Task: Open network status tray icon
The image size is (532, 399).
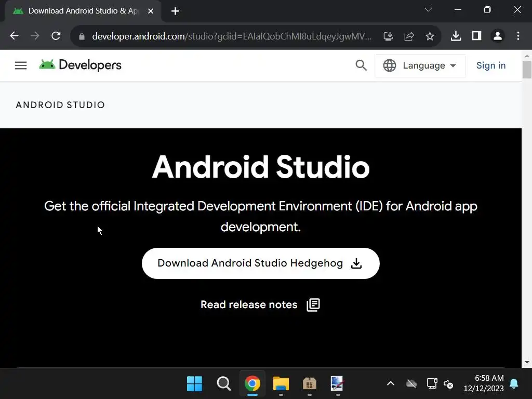Action: coord(432,383)
